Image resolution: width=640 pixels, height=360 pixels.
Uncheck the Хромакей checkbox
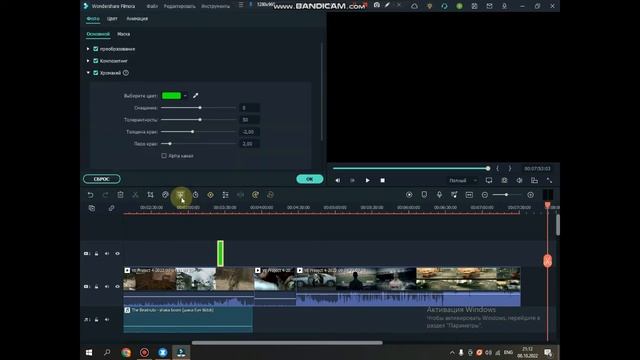(96, 73)
